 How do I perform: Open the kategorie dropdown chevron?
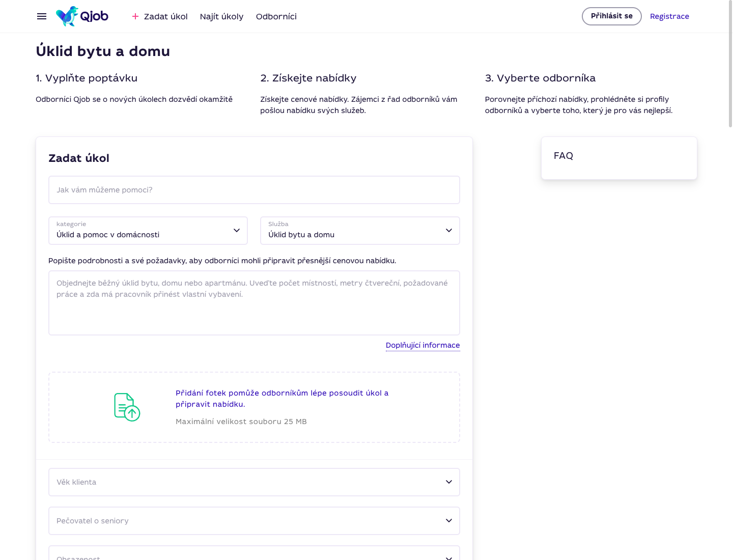237,231
